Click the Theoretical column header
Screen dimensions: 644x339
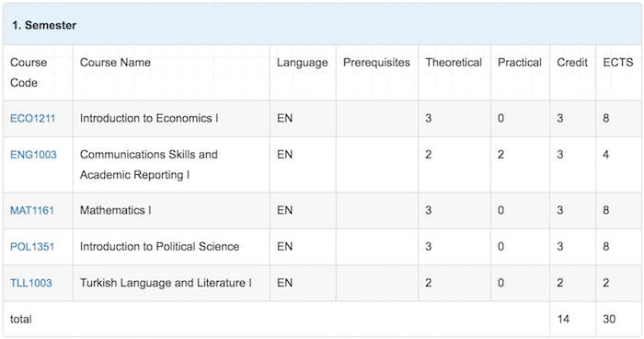[454, 63]
